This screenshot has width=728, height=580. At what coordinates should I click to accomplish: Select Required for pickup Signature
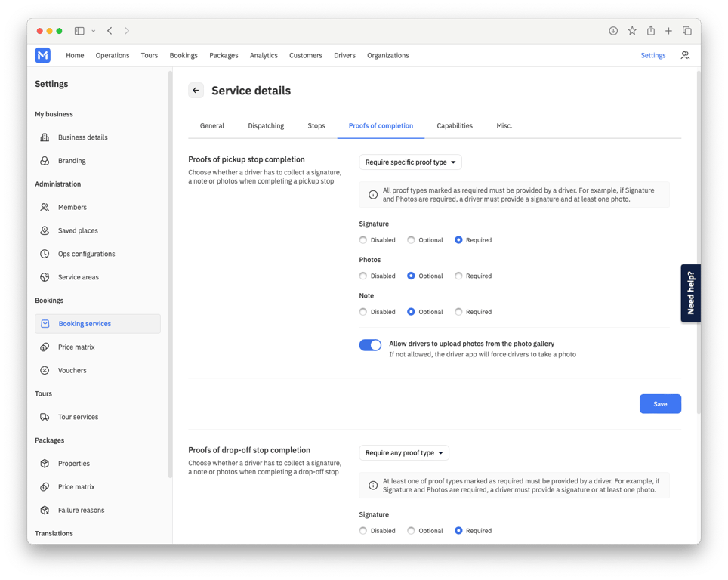458,240
